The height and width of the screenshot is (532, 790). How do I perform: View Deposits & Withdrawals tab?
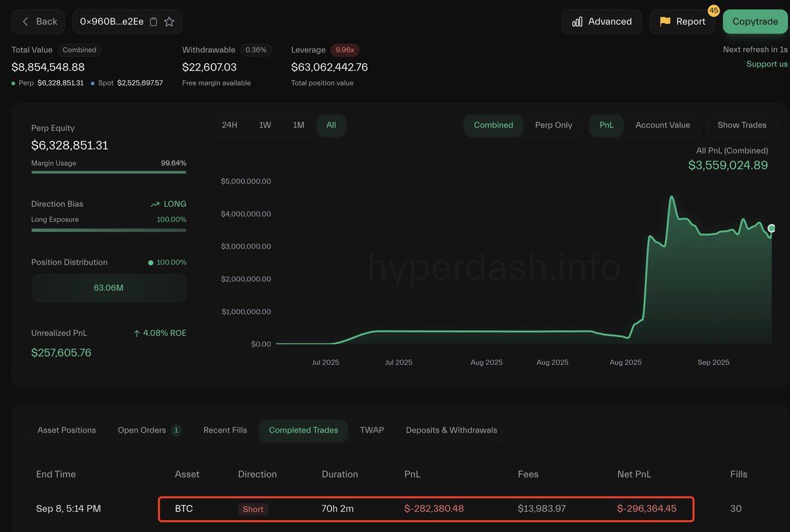pyautogui.click(x=452, y=431)
